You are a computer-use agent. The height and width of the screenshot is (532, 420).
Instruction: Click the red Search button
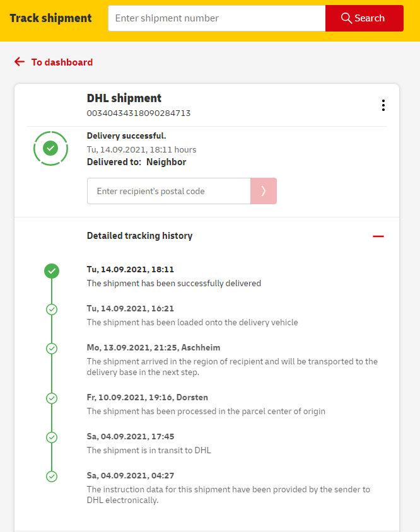364,18
